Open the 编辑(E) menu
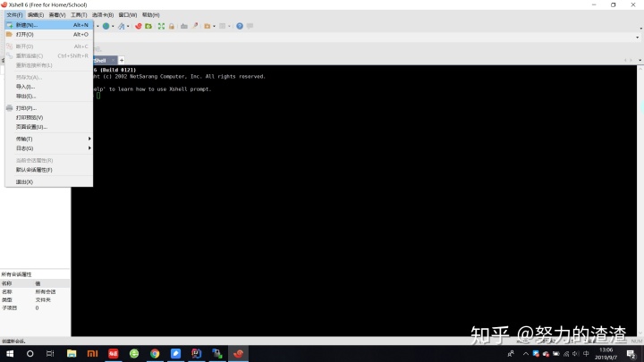This screenshot has height=362, width=644. (36, 15)
